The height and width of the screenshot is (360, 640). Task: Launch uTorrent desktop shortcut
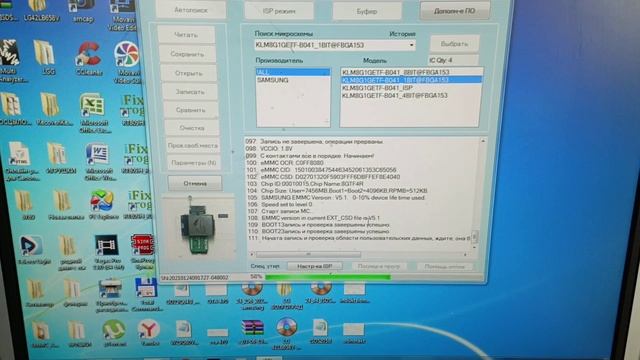click(114, 333)
